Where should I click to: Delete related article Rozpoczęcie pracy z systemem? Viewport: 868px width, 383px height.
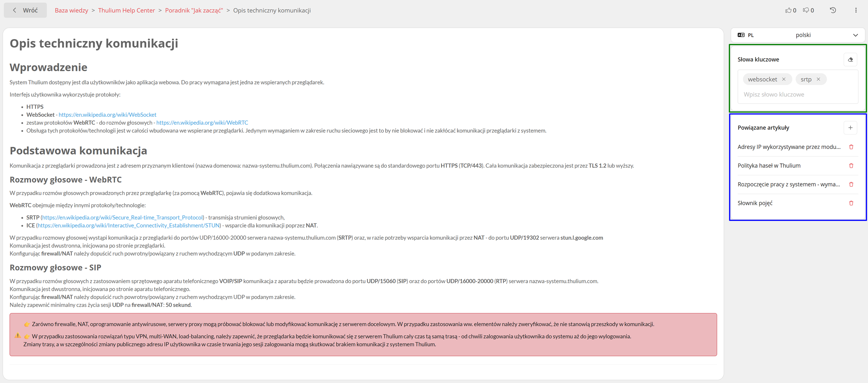(x=851, y=184)
